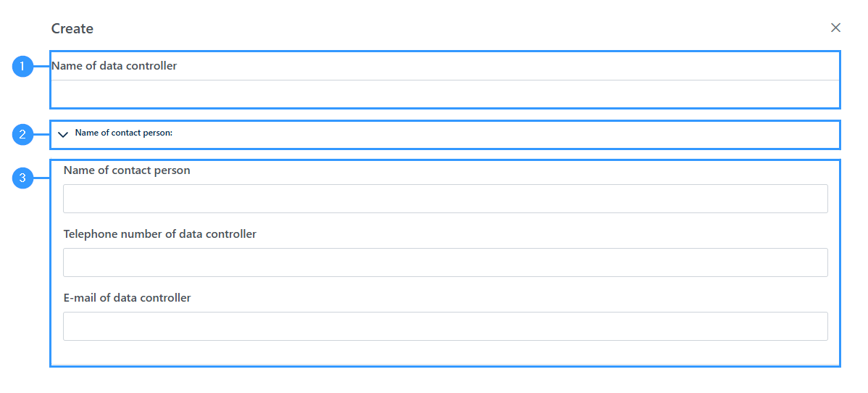Click the 'Telephone number of data controller' label
This screenshot has width=868, height=393.
pos(160,234)
